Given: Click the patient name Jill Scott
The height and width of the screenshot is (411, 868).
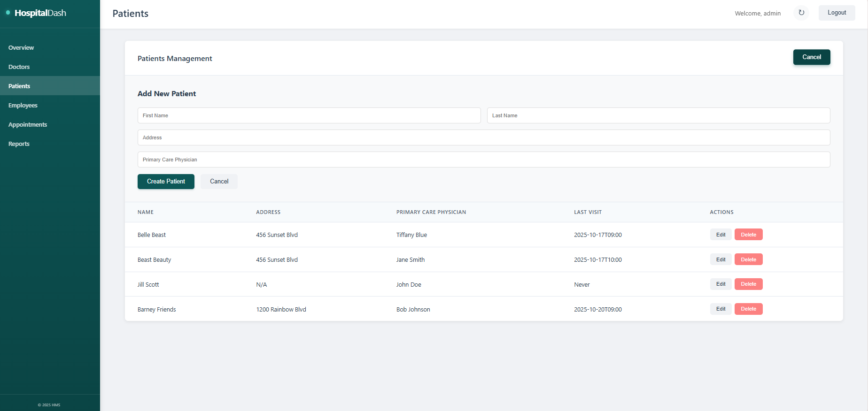Looking at the screenshot, I should (148, 285).
